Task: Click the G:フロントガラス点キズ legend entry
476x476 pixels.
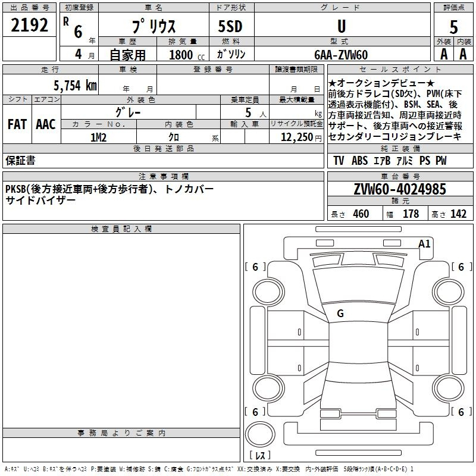Action: pos(210,469)
